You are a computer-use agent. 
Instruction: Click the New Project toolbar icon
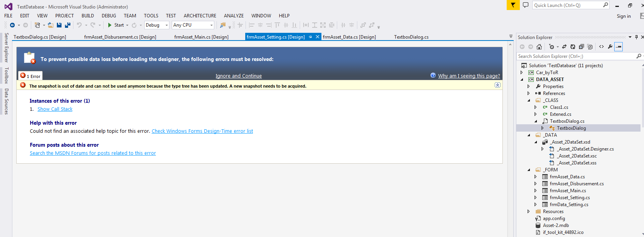coord(37,25)
